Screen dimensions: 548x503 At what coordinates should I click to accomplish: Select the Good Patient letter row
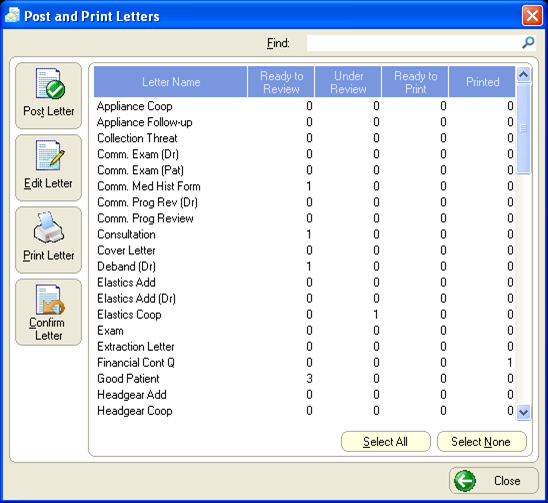pos(304,379)
